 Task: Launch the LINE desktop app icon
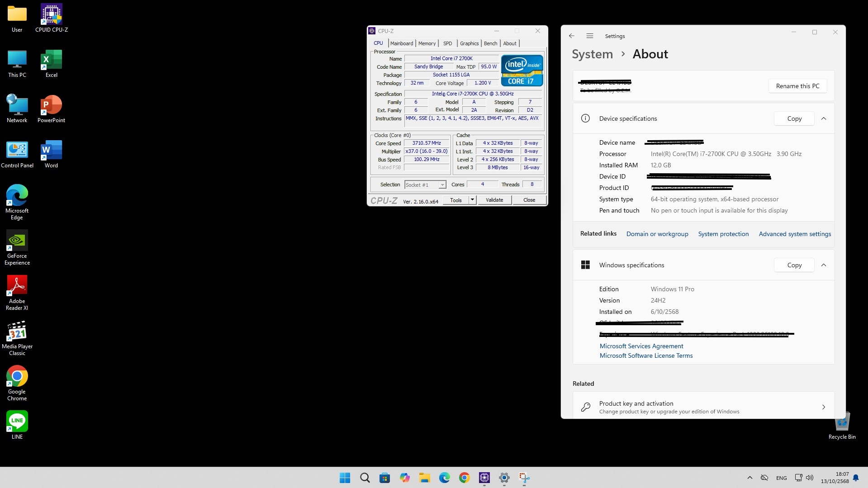[17, 422]
